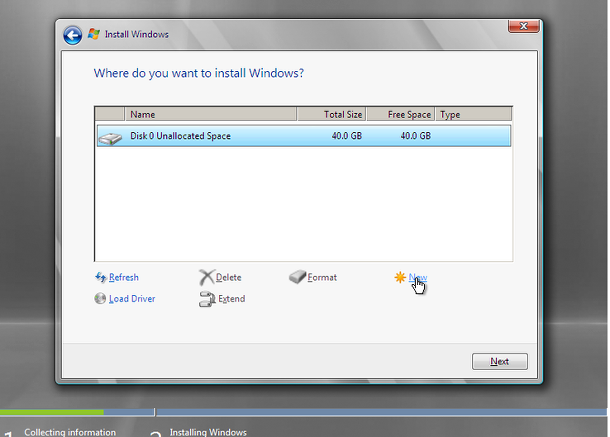This screenshot has height=437, width=610.
Task: Click the Delete X icon
Action: [x=206, y=277]
